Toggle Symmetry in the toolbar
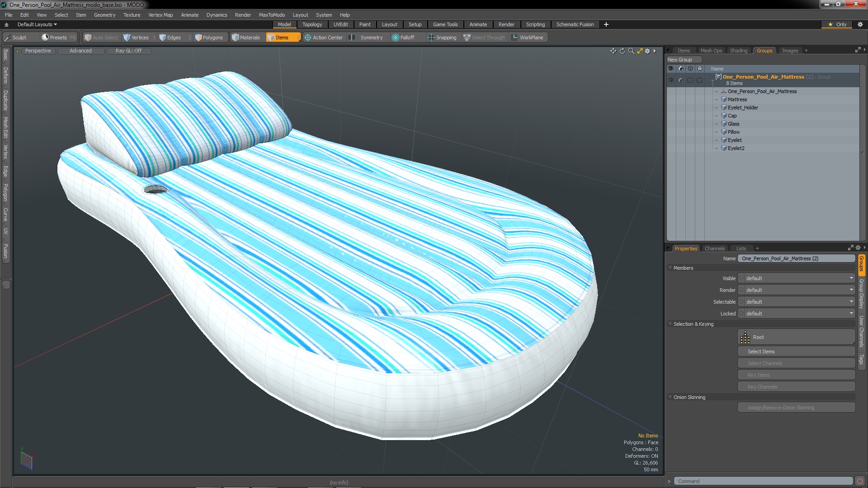Image resolution: width=868 pixels, height=488 pixels. [367, 38]
